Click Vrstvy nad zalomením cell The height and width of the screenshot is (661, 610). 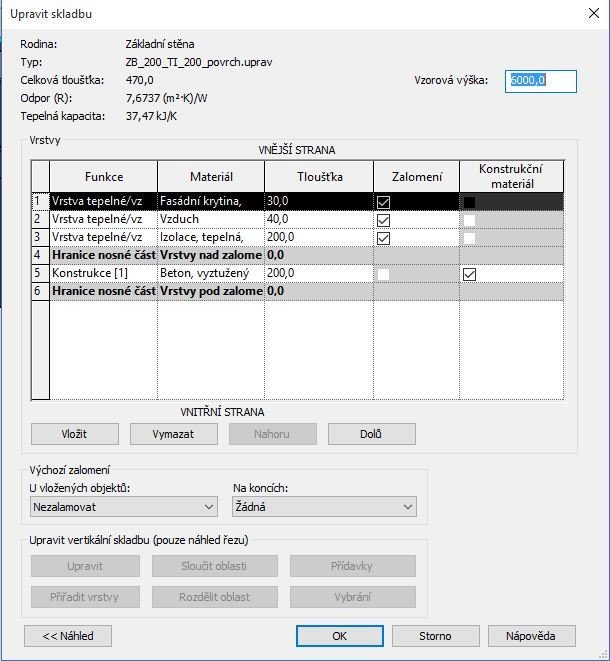click(x=211, y=255)
